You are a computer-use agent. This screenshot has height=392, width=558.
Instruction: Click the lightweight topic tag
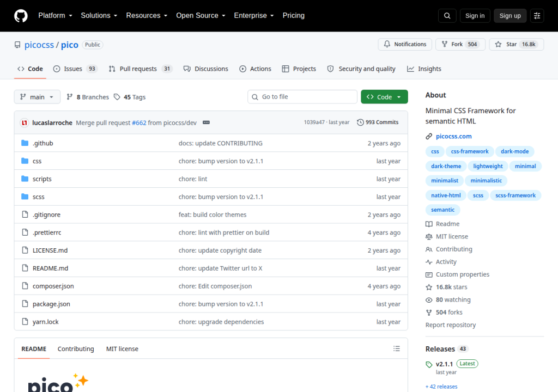488,166
